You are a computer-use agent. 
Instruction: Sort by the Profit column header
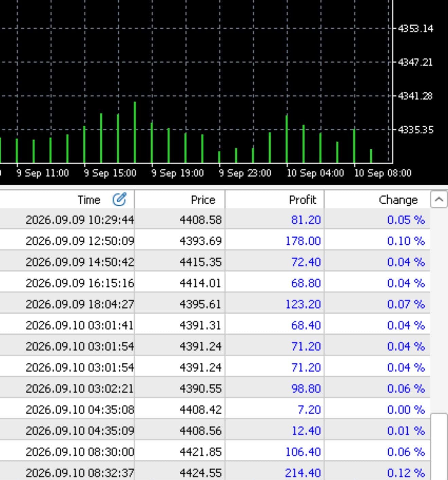point(302,200)
